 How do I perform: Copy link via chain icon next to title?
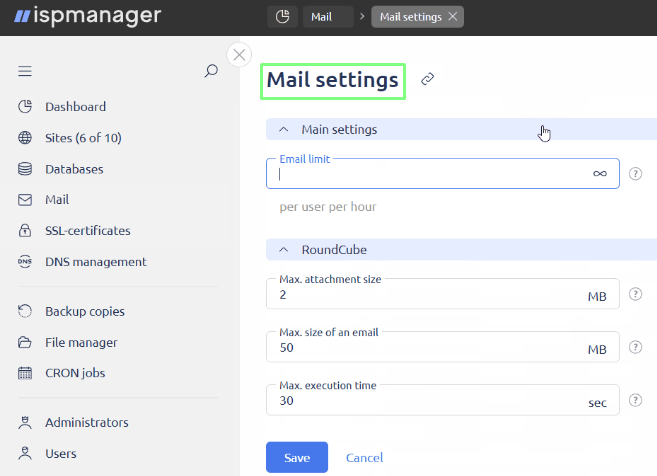pyautogui.click(x=427, y=79)
